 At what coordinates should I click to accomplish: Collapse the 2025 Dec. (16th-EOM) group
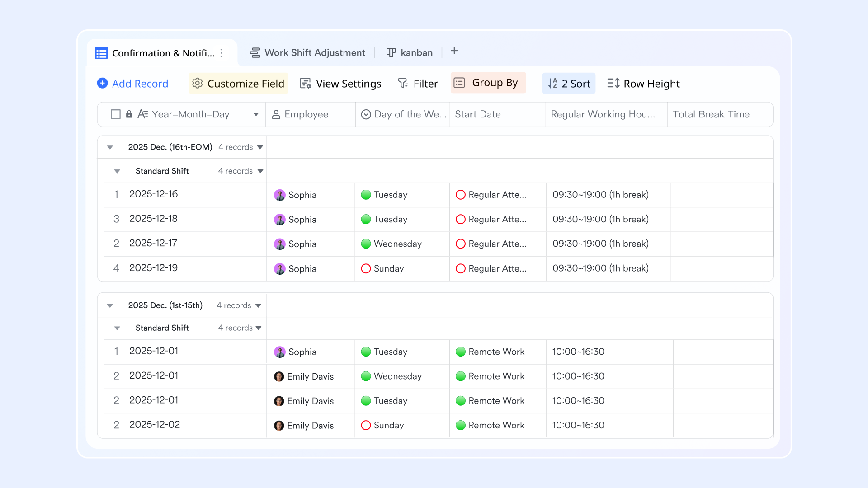point(110,147)
